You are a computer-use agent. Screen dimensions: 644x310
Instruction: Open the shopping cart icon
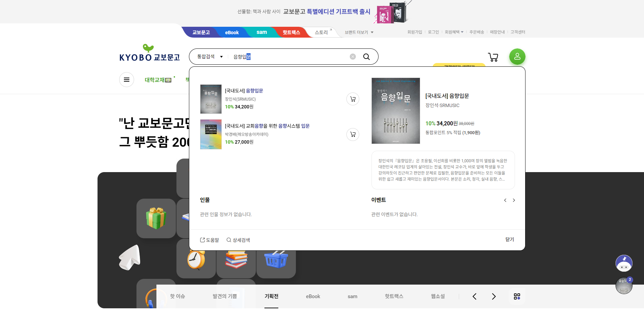[x=493, y=57]
